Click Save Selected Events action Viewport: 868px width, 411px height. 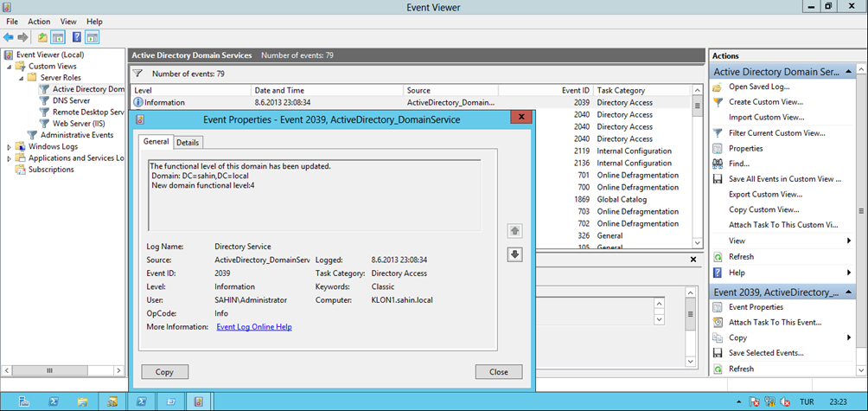point(766,353)
